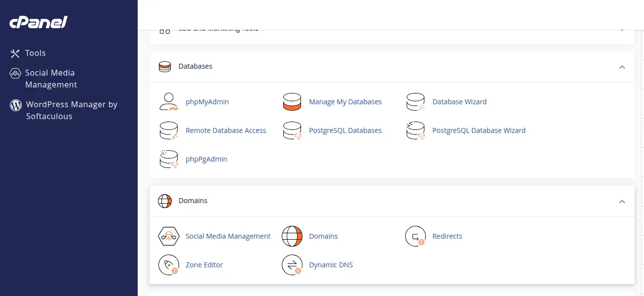Click the phpPgAdmin icon
The height and width of the screenshot is (296, 644).
[169, 159]
